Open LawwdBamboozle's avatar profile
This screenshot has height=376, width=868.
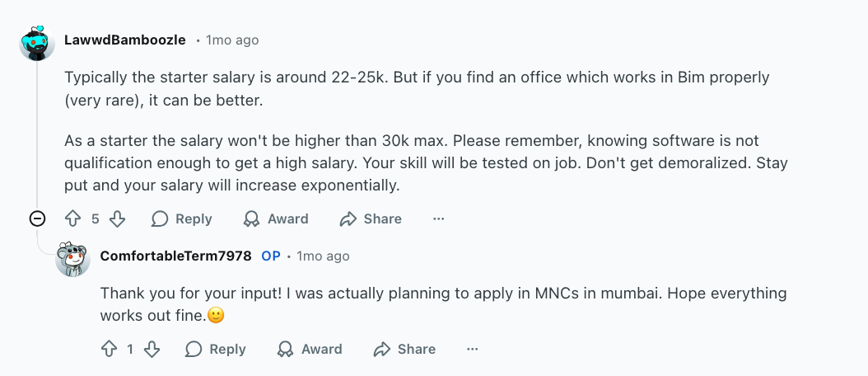pyautogui.click(x=37, y=43)
